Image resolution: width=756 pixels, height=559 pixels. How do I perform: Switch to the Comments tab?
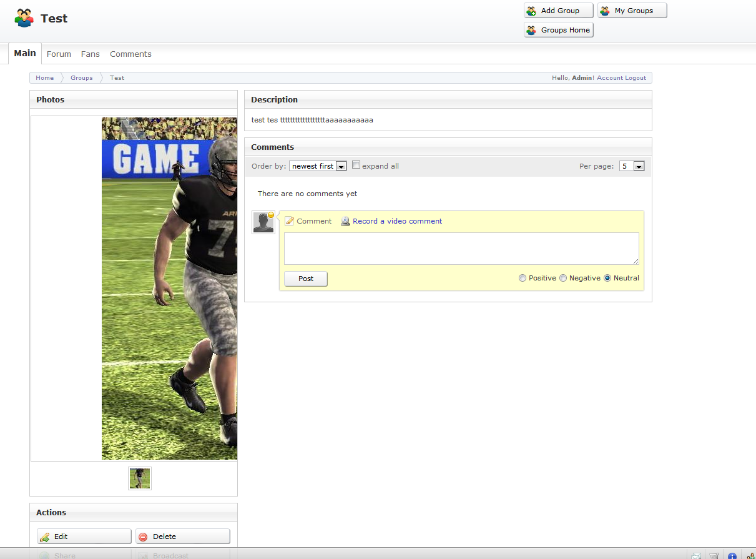pyautogui.click(x=130, y=54)
